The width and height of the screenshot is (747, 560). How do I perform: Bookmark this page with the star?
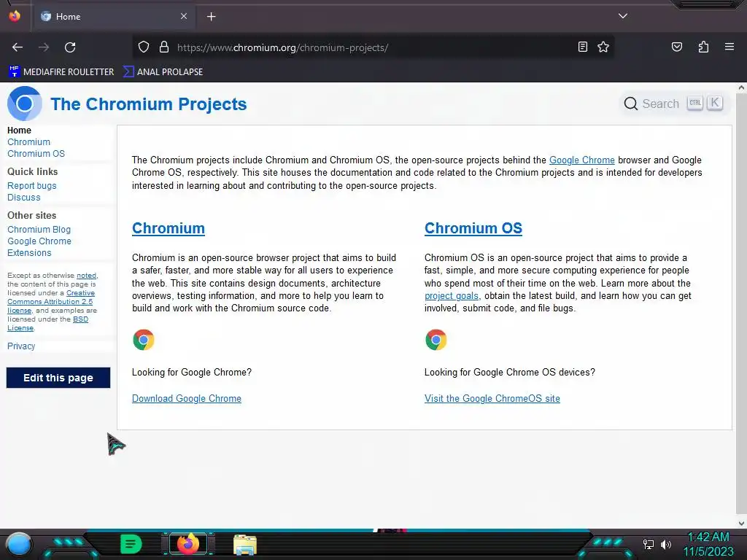(603, 47)
